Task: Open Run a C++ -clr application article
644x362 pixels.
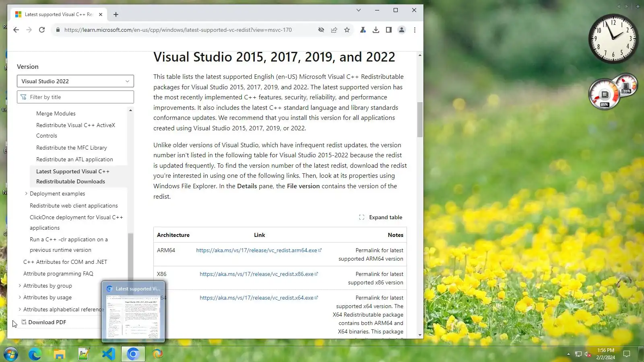Action: point(69,245)
